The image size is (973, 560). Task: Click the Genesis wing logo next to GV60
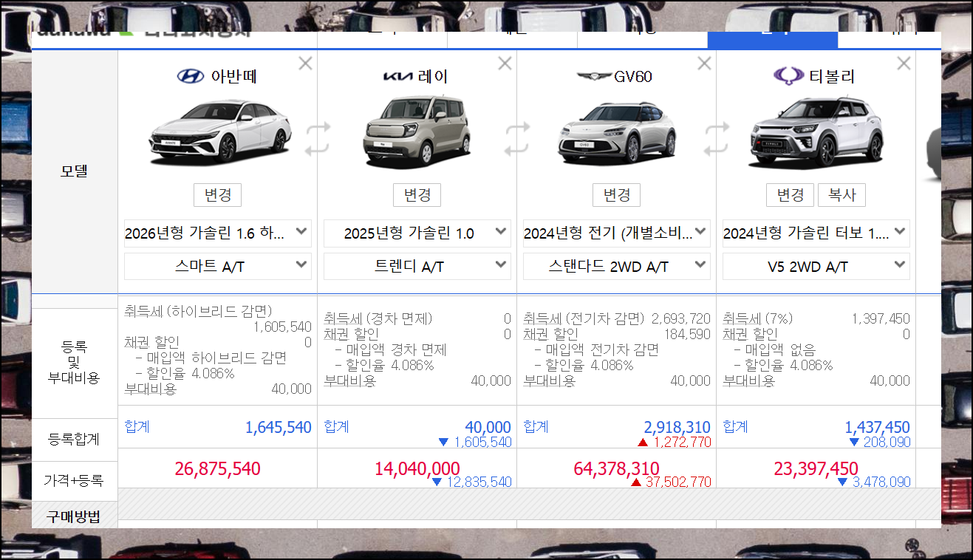(x=594, y=76)
